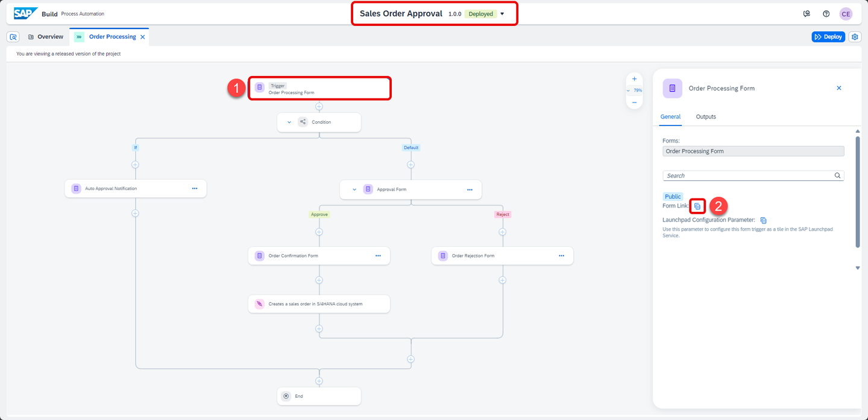Click the End node's stop icon
Viewport: 868px width, 420px height.
[286, 396]
